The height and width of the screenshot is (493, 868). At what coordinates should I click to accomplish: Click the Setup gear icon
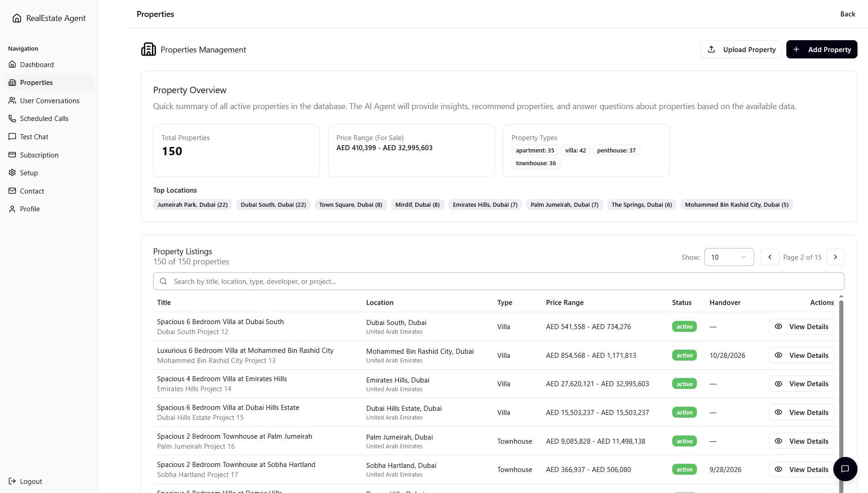[12, 173]
